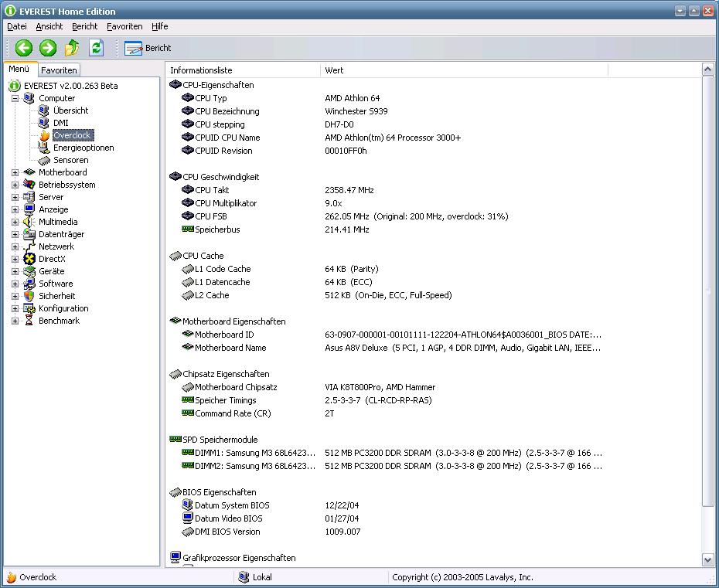Click the Informationsliste column header
719x588 pixels.
[x=243, y=70]
